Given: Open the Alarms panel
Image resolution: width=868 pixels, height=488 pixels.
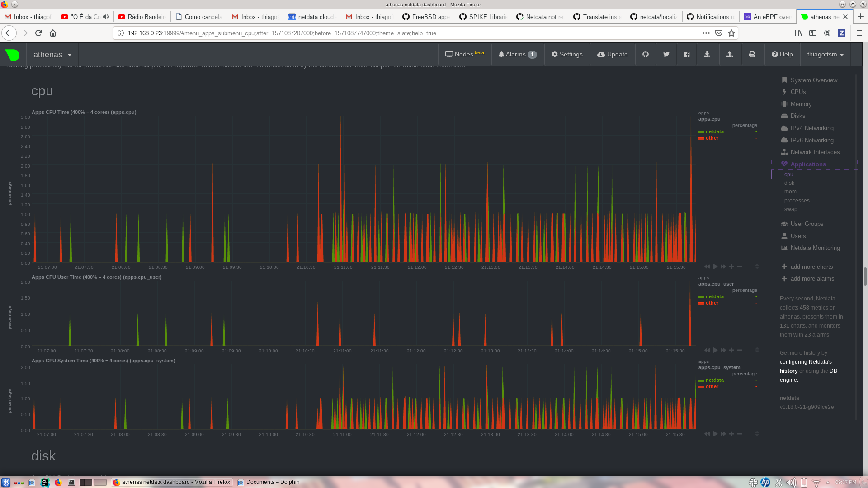Looking at the screenshot, I should 517,54.
